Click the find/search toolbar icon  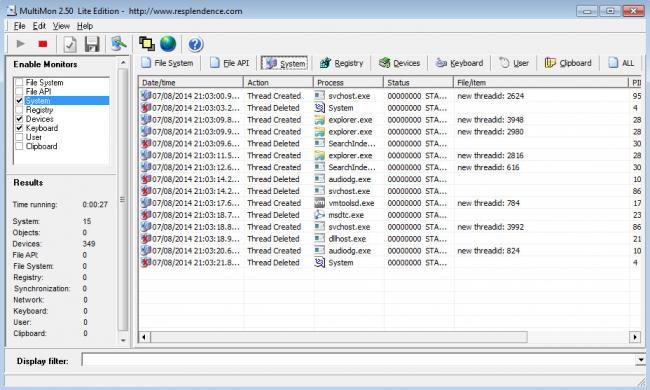pos(119,44)
